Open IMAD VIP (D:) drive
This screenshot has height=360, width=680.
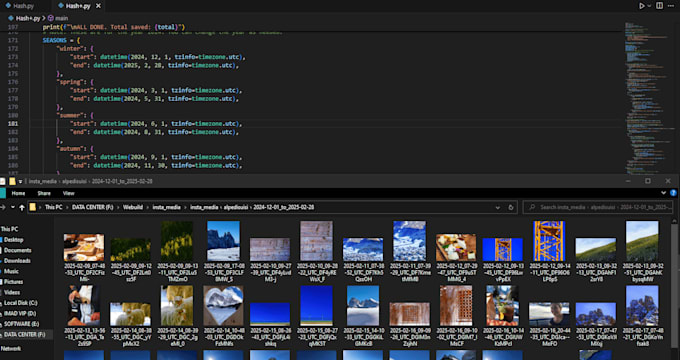[20, 313]
